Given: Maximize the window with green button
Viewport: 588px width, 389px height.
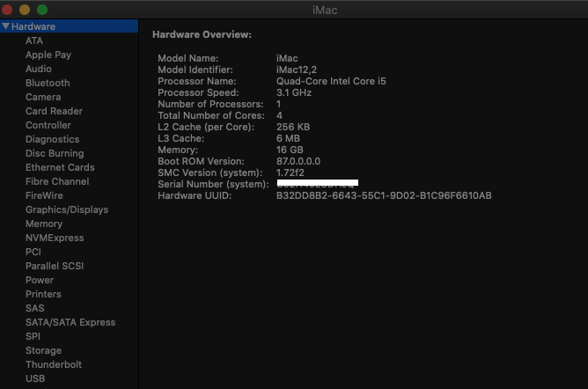Looking at the screenshot, I should tap(42, 10).
